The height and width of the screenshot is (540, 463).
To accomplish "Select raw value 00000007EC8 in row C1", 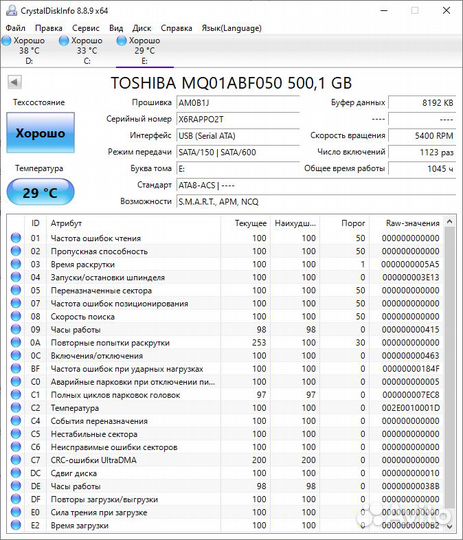I will tap(411, 395).
